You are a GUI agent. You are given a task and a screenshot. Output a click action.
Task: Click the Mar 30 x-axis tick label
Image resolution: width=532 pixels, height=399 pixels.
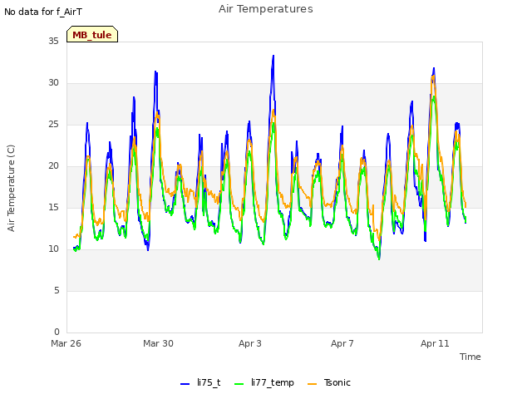pos(158,343)
